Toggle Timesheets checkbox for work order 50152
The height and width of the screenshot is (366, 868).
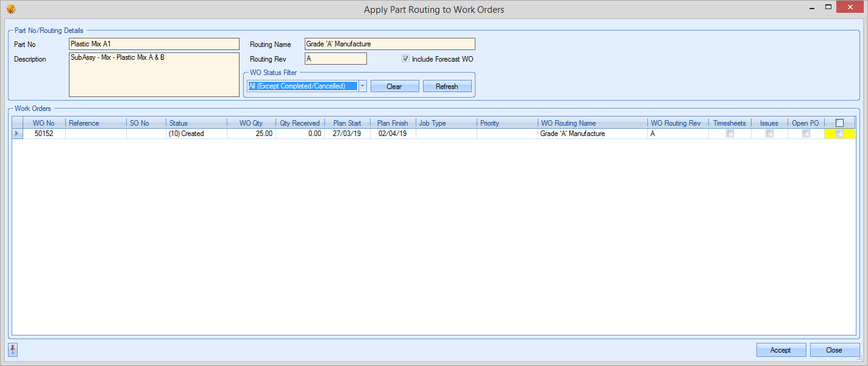point(730,134)
